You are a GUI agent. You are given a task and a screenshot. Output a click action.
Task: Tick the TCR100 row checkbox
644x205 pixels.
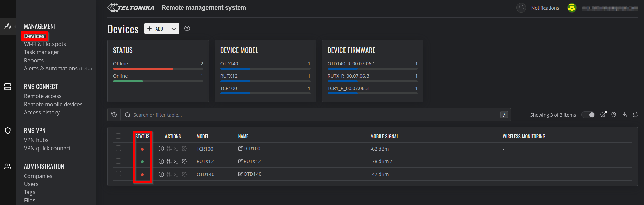118,148
